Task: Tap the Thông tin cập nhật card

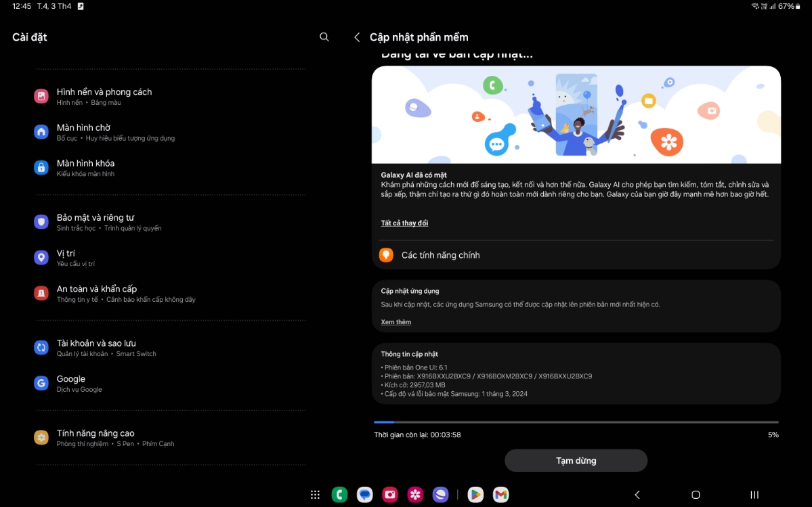Action: coord(576,374)
